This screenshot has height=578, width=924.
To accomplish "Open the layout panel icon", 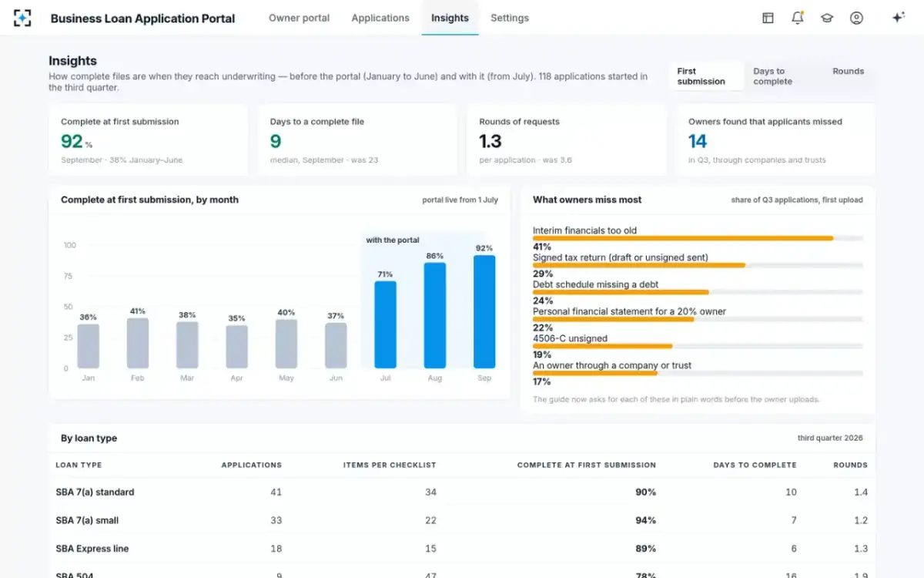I will click(768, 18).
